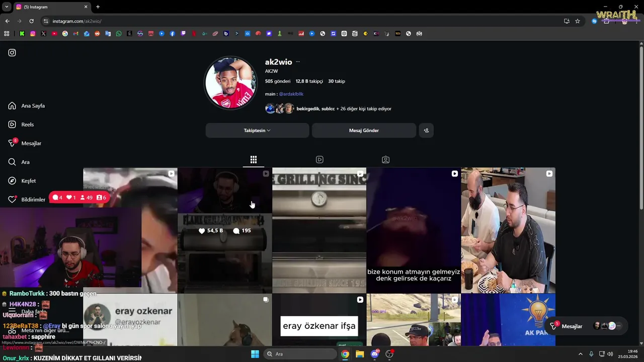Viewport: 644px width, 362px height.
Task: Open Discord from the taskbar
Action: coord(374,354)
